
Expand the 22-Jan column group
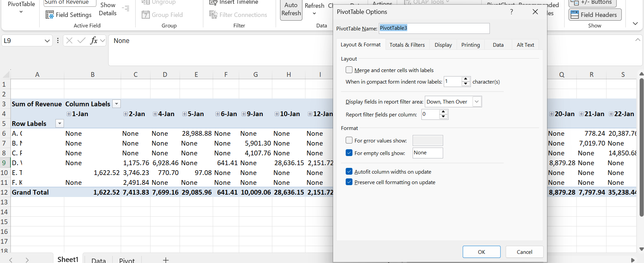click(611, 114)
